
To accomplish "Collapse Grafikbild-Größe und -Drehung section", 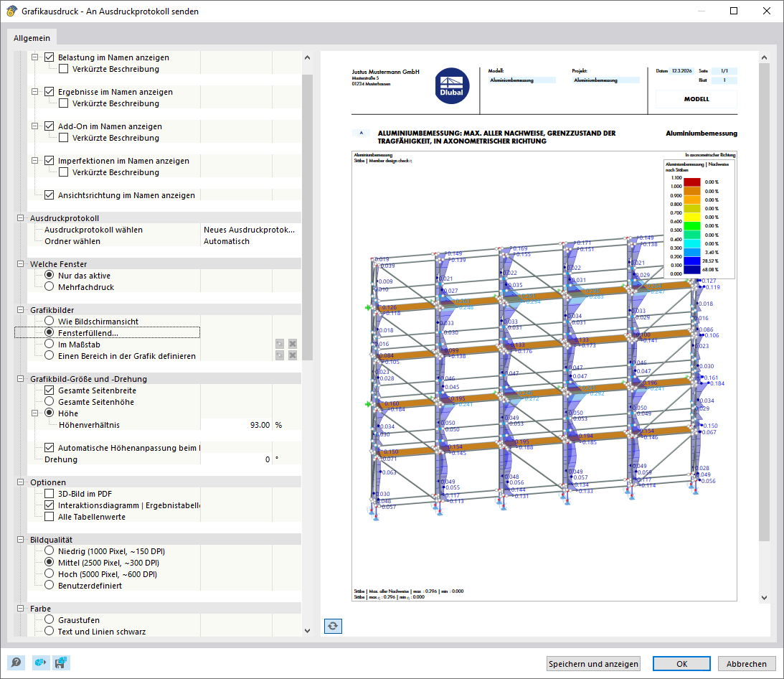I will [21, 379].
